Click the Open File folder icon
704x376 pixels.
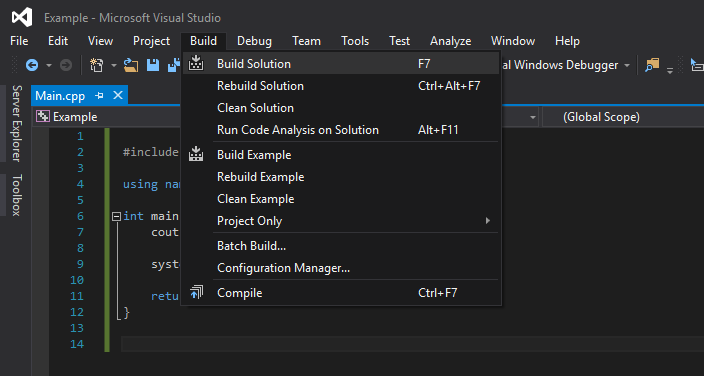point(131,66)
